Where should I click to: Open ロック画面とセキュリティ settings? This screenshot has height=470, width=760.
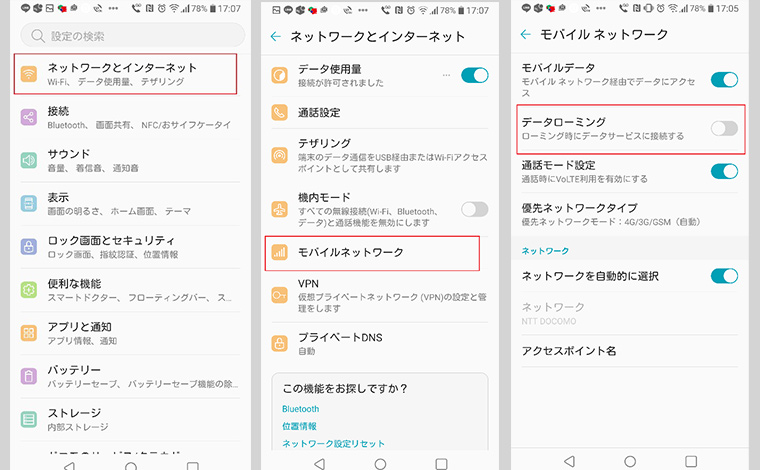click(130, 247)
